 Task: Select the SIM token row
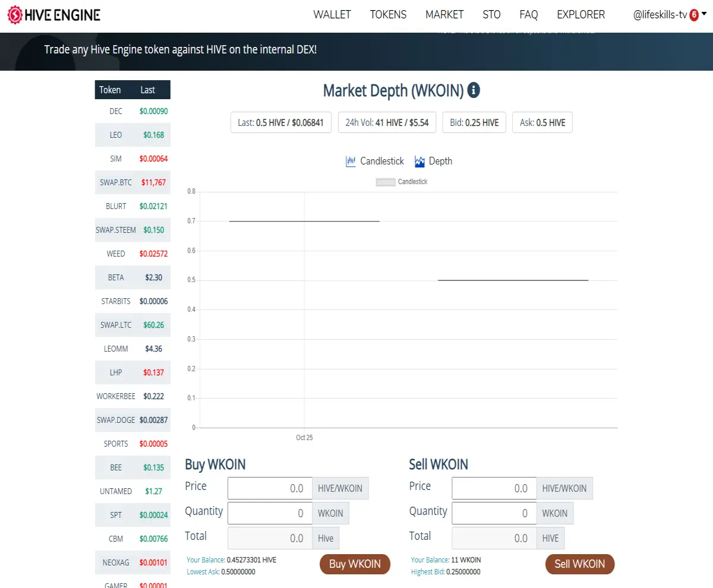132,159
